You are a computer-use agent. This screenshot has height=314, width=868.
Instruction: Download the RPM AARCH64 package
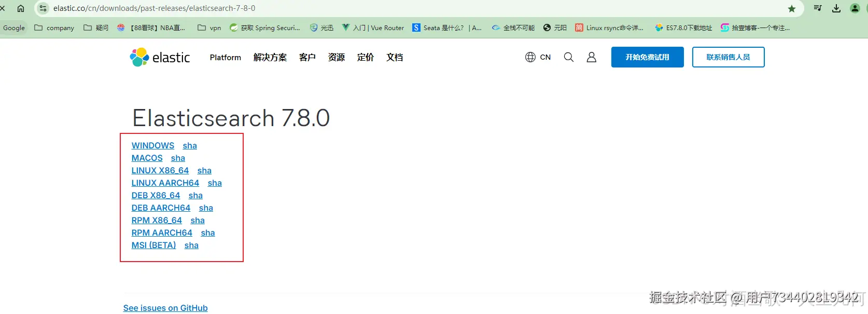(162, 233)
